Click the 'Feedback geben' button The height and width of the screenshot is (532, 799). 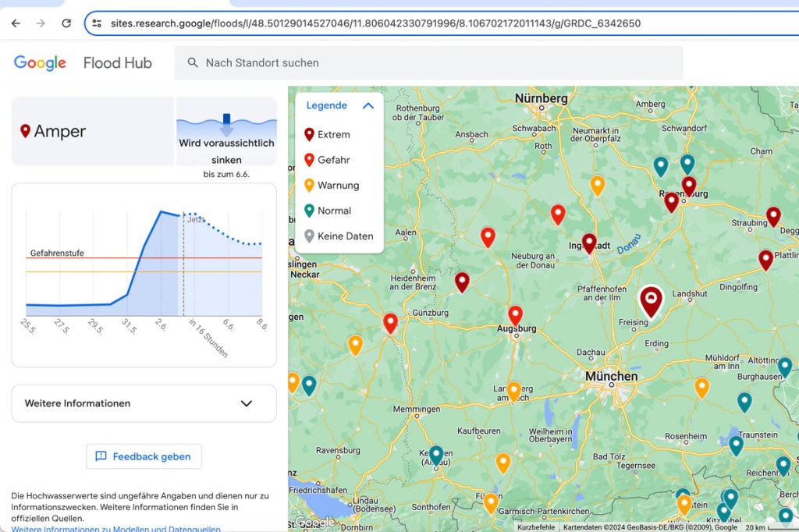pos(144,456)
